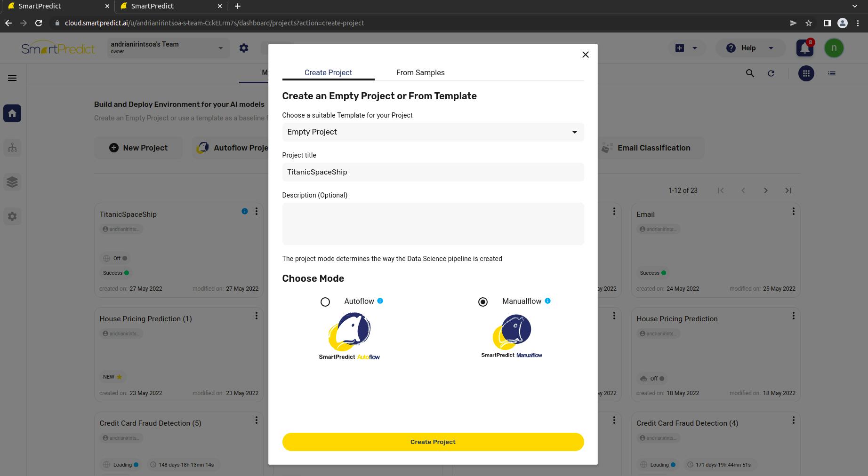The height and width of the screenshot is (476, 868).
Task: Select the Autoflow radio button
Action: coord(325,302)
